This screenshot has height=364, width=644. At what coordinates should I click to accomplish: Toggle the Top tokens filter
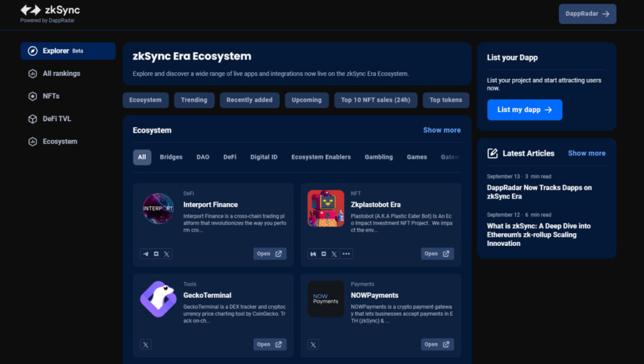click(x=446, y=100)
